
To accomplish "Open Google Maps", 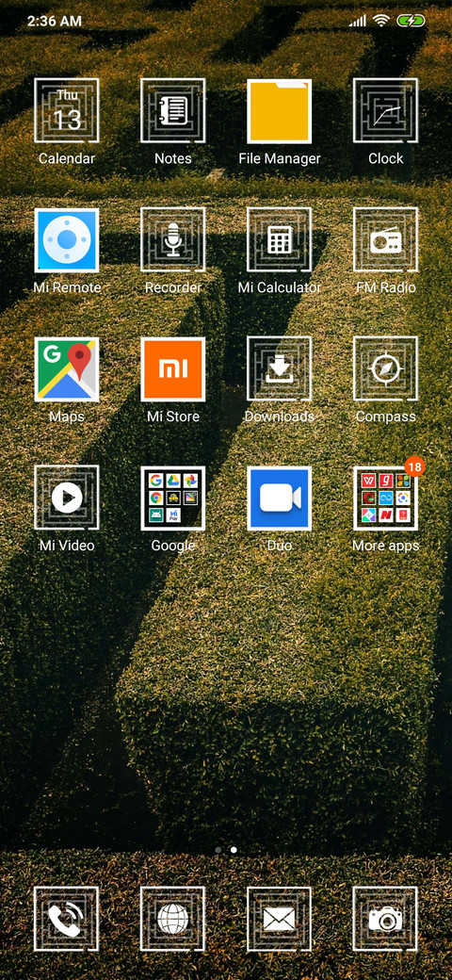I will (67, 368).
